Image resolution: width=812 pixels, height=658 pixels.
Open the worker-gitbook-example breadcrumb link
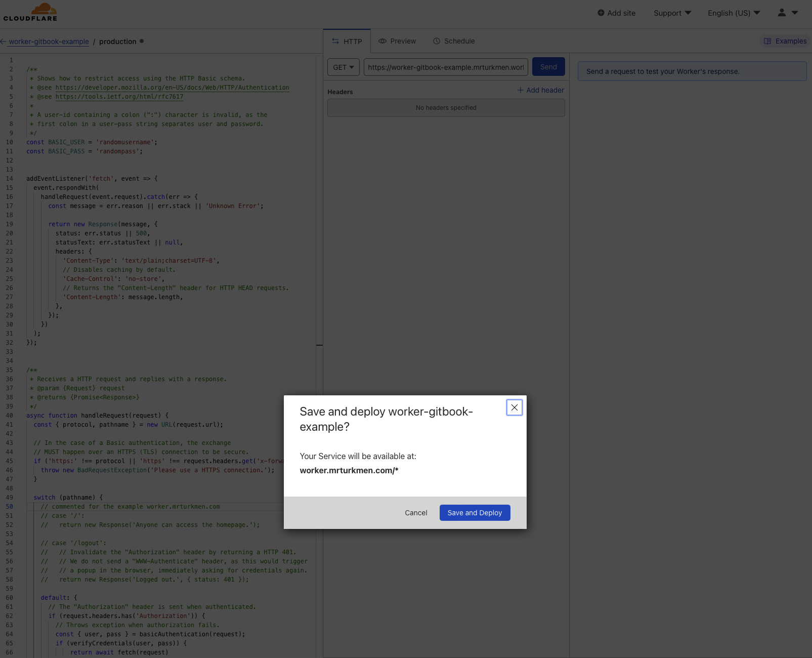click(x=49, y=42)
